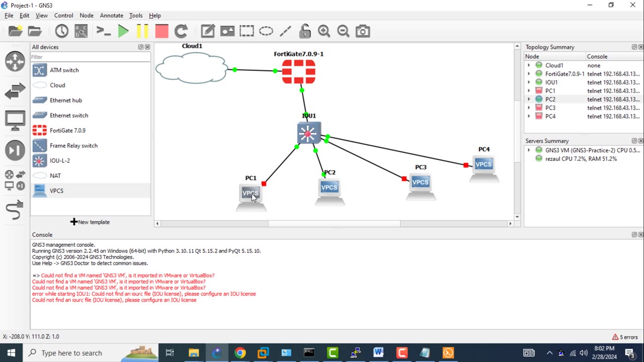The width and height of the screenshot is (644, 362).
Task: Select NAT device template
Action: [x=91, y=175]
